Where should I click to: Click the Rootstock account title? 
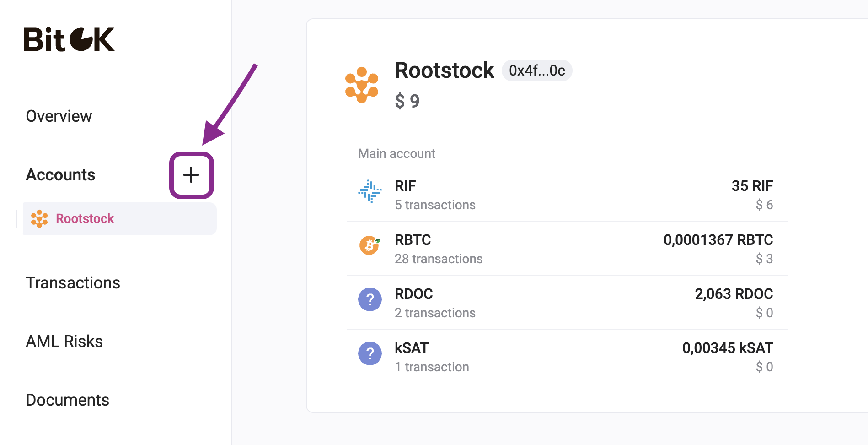click(445, 71)
